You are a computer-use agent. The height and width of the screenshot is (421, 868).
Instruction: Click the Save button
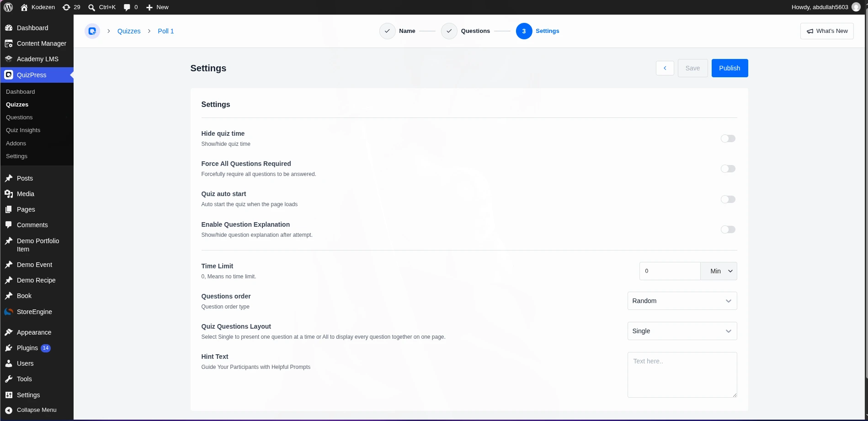[x=692, y=68]
